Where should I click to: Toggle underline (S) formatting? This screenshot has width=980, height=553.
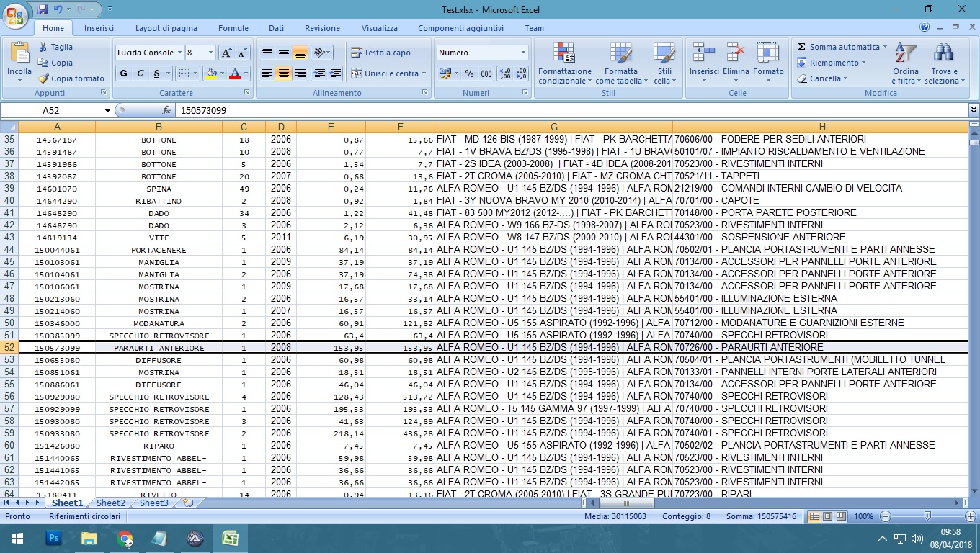point(156,73)
